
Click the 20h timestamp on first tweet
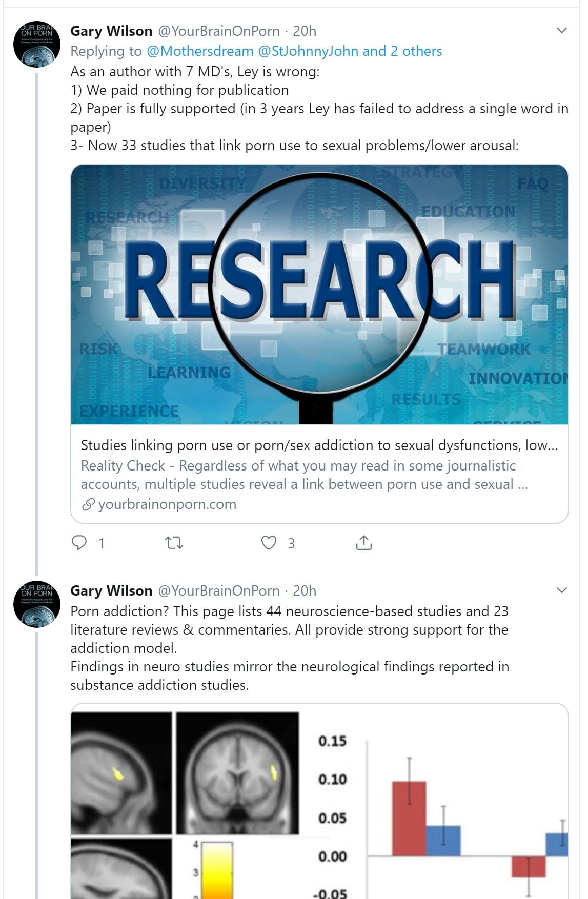tap(305, 31)
